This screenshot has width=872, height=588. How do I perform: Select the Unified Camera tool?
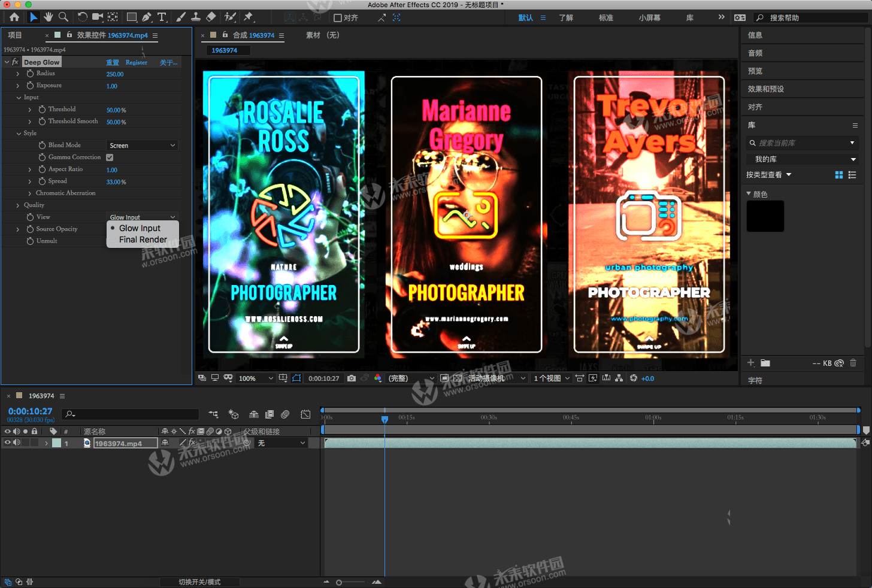click(98, 17)
